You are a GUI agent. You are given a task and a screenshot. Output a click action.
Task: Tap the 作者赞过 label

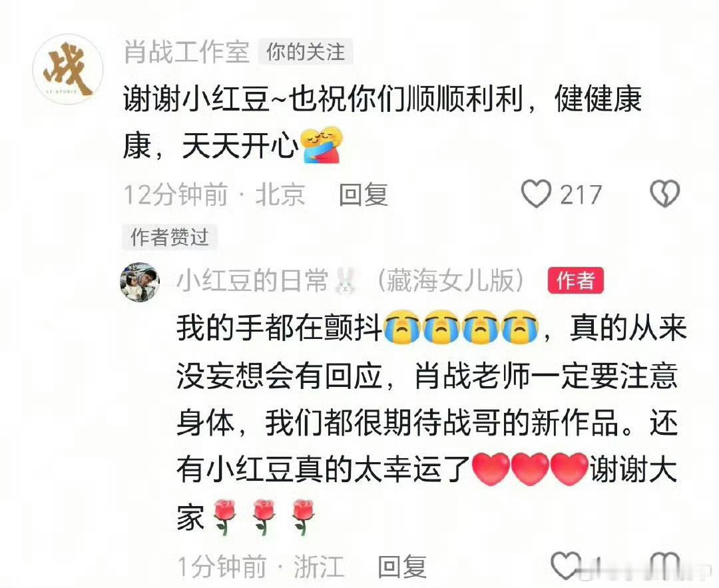(170, 238)
